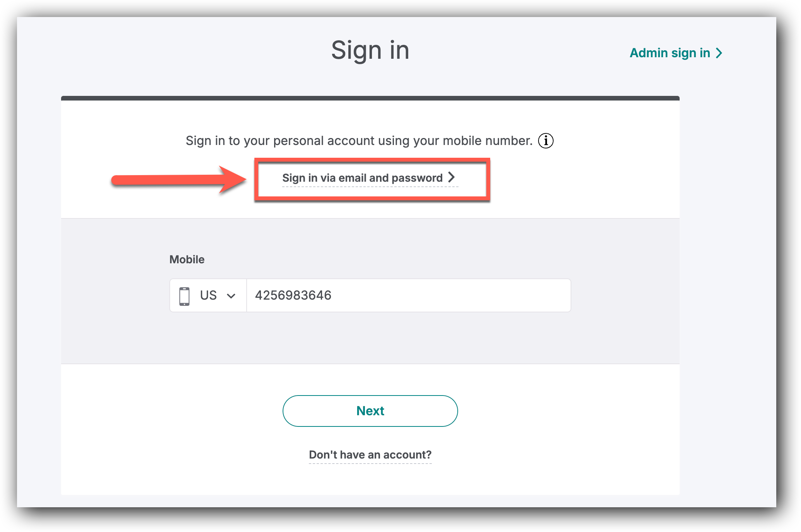
Task: Click the Admin sign in link
Action: [x=670, y=53]
